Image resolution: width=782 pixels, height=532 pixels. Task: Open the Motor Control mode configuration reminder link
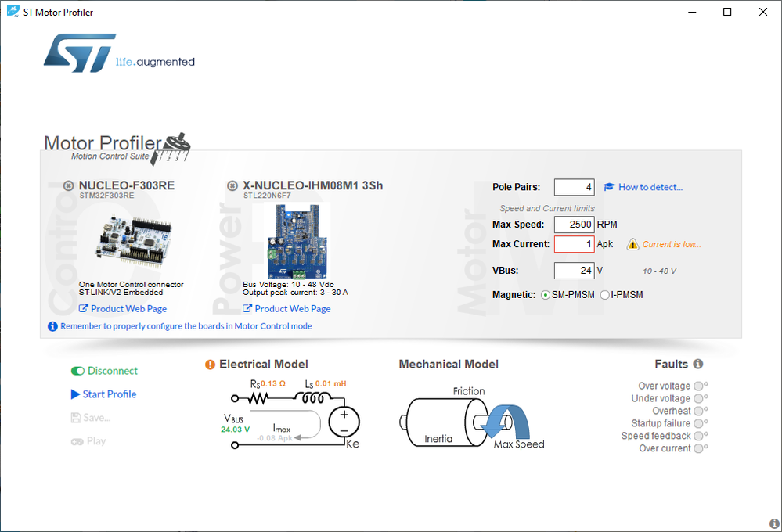[x=186, y=326]
